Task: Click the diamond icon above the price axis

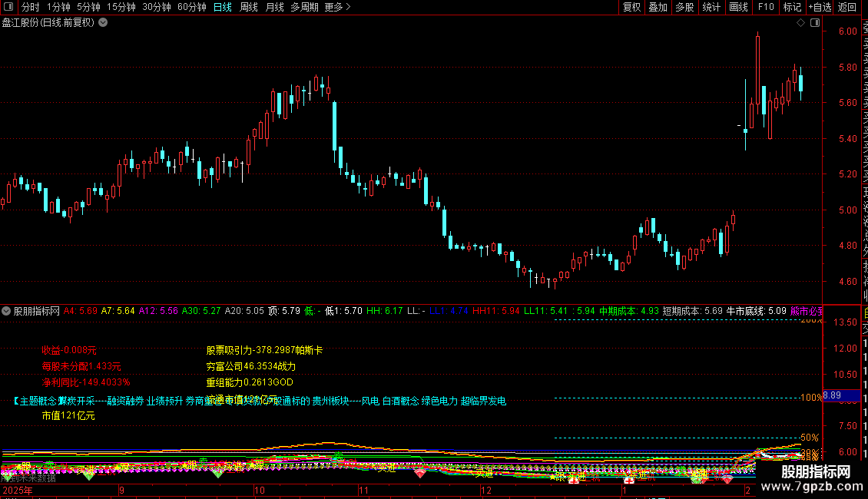Action: (800, 23)
